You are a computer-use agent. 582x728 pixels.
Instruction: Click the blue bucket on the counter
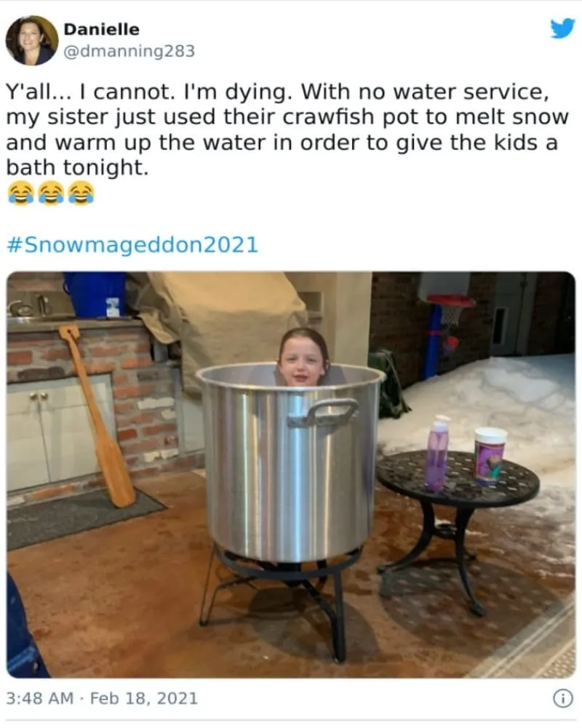coord(95,294)
